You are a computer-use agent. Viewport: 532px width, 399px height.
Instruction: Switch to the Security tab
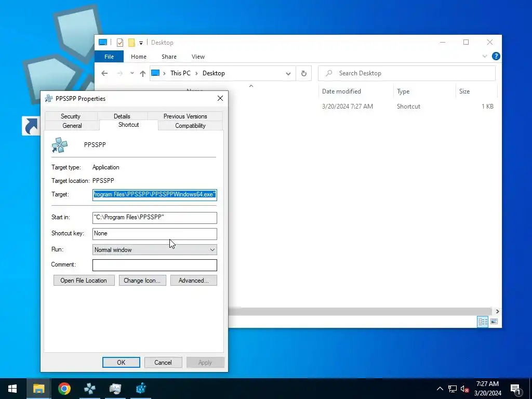pos(71,116)
